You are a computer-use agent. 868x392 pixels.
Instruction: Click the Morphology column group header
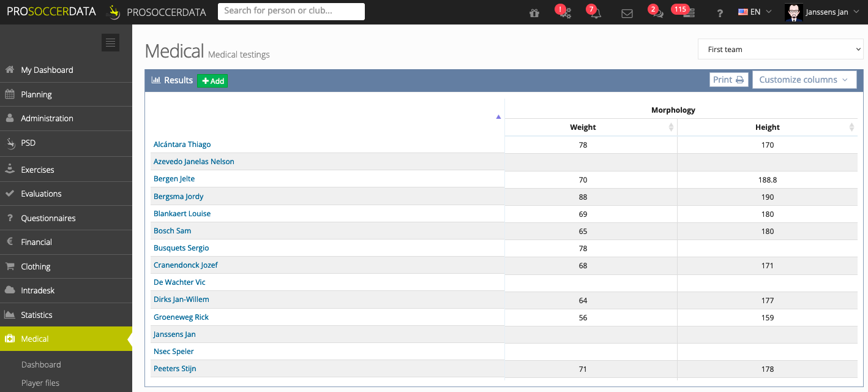pyautogui.click(x=673, y=110)
